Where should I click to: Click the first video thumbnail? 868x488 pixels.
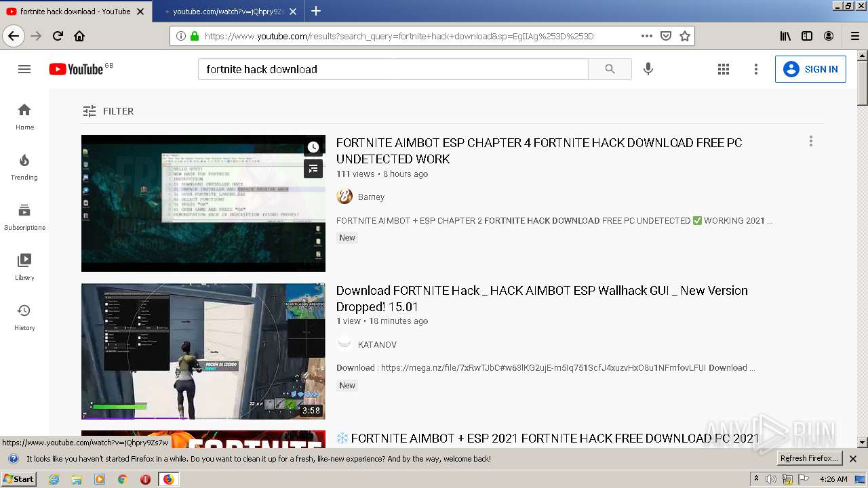[x=203, y=203]
